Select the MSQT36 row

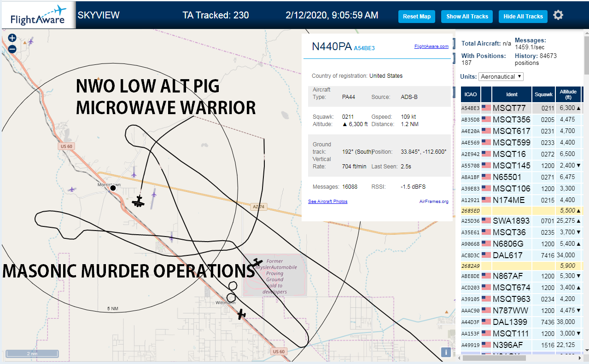coord(523,232)
